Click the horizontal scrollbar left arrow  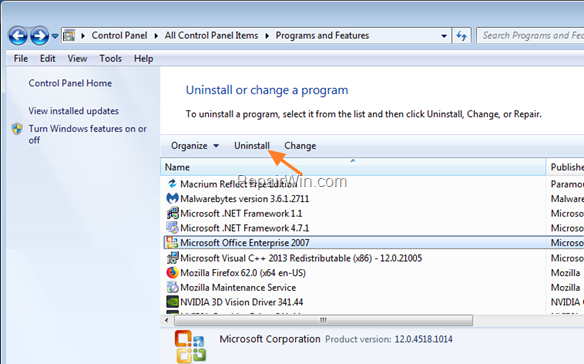(x=166, y=320)
